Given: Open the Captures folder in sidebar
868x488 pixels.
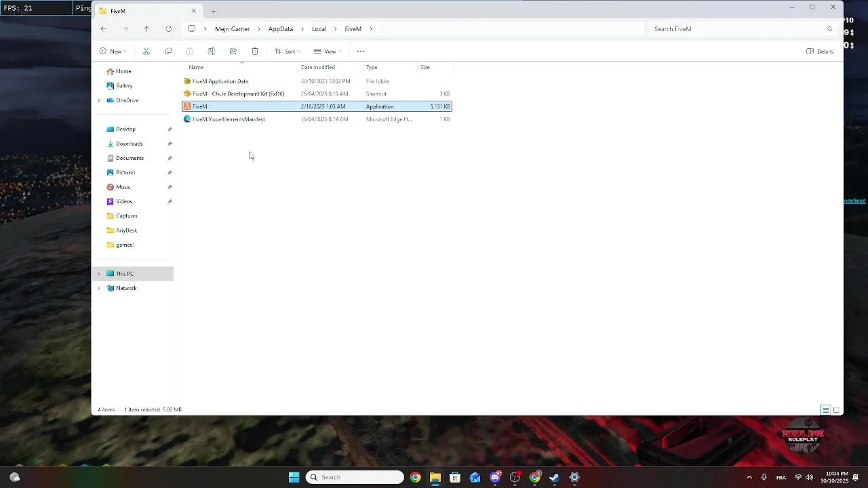Looking at the screenshot, I should 126,216.
